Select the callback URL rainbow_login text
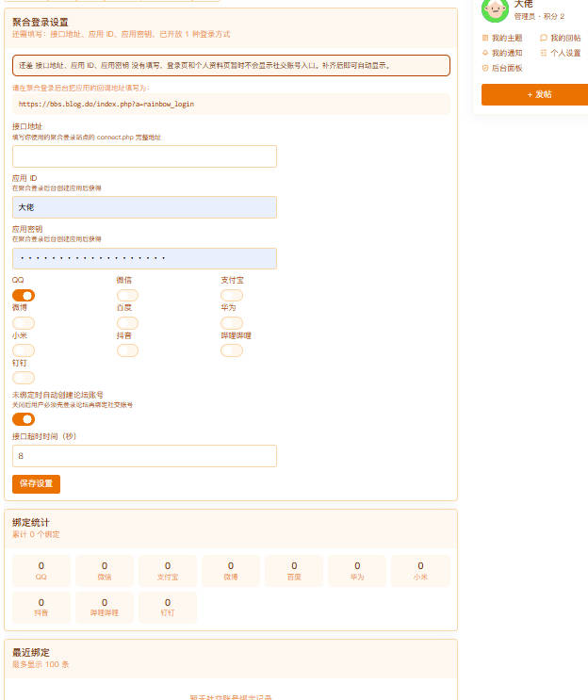The image size is (588, 700). pos(106,104)
